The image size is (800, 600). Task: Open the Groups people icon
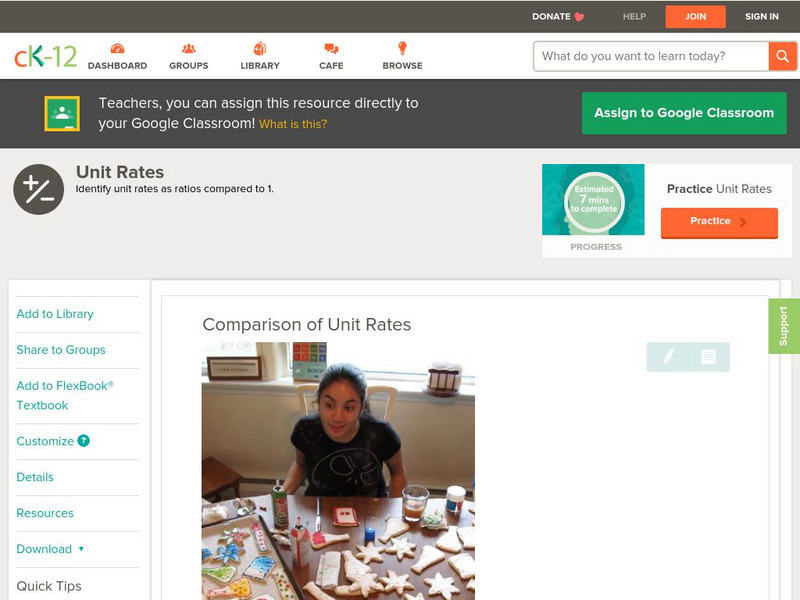[x=189, y=48]
